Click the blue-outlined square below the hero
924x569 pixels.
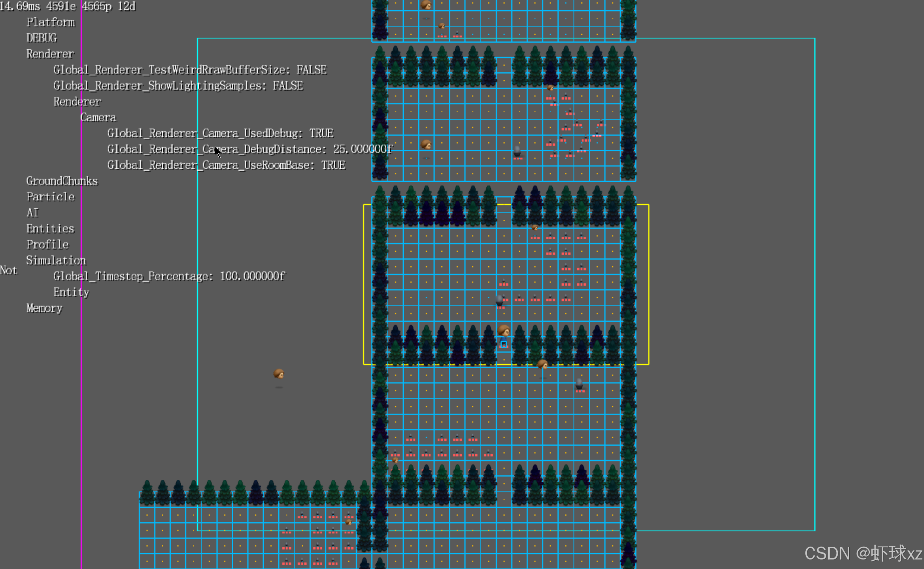click(x=503, y=344)
